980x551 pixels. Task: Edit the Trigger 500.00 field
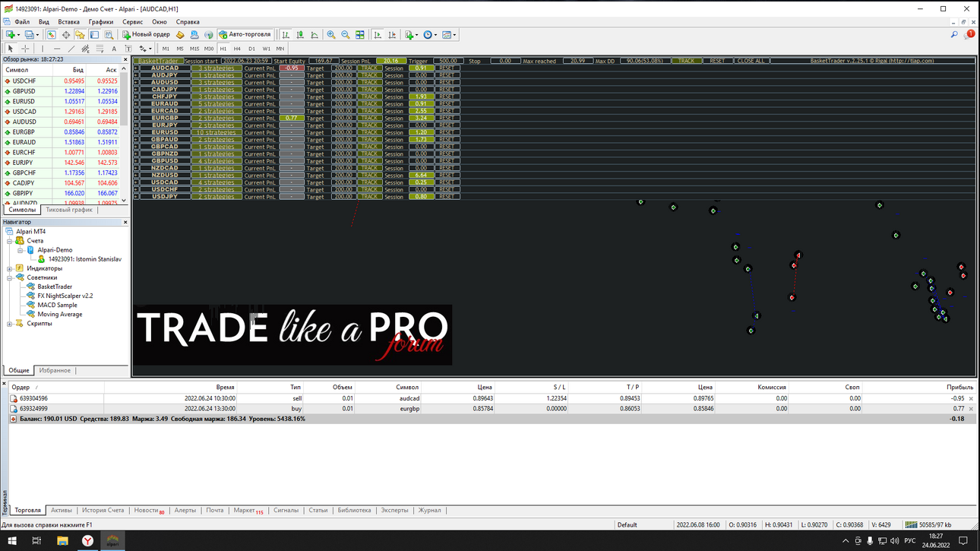click(x=448, y=61)
